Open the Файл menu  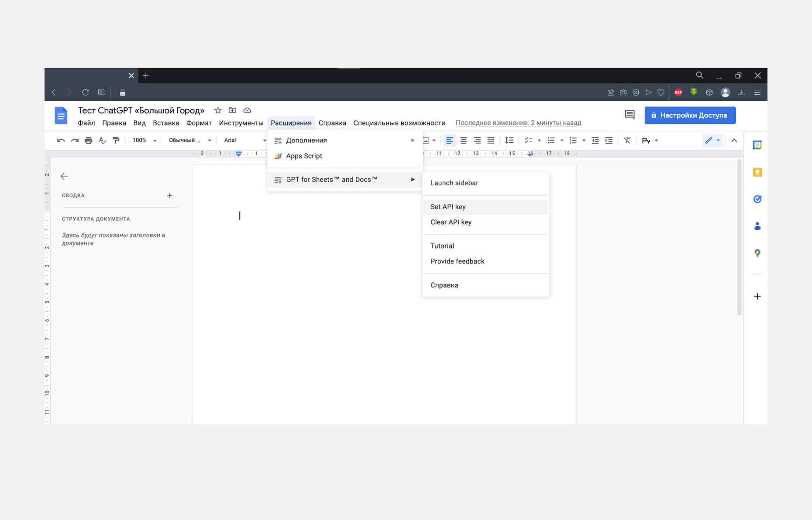(86, 123)
